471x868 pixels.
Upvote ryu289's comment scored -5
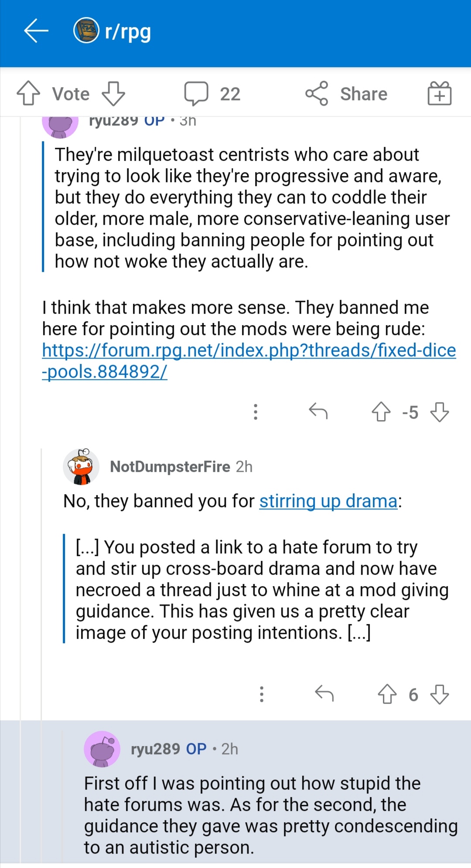(x=381, y=411)
